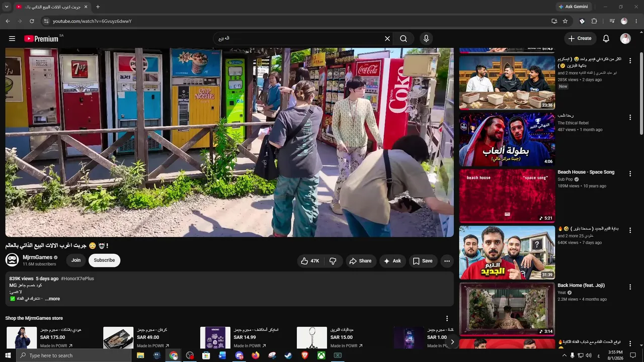Open the SAR 14.99 sticker product
Viewport: 644px width, 362px height.
[215, 338]
